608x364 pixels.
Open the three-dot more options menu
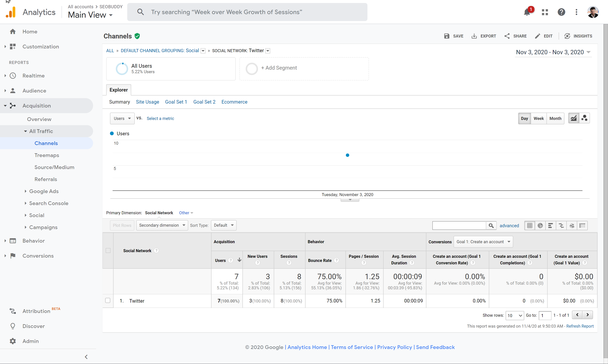576,12
